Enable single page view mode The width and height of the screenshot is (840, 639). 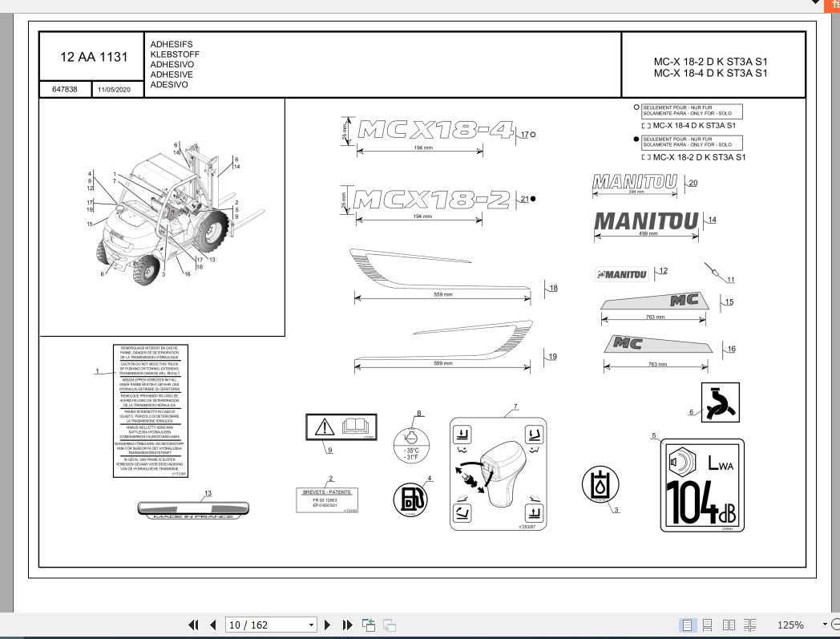[688, 625]
